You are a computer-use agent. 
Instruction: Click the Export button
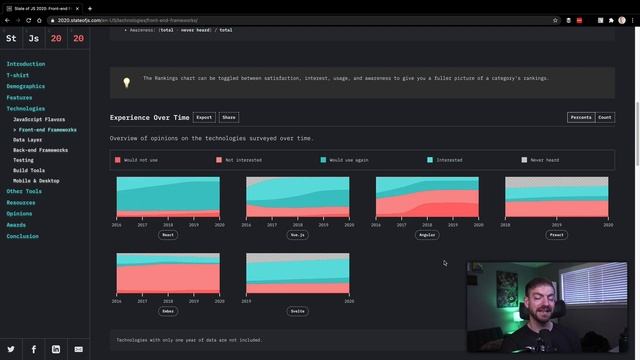(204, 118)
